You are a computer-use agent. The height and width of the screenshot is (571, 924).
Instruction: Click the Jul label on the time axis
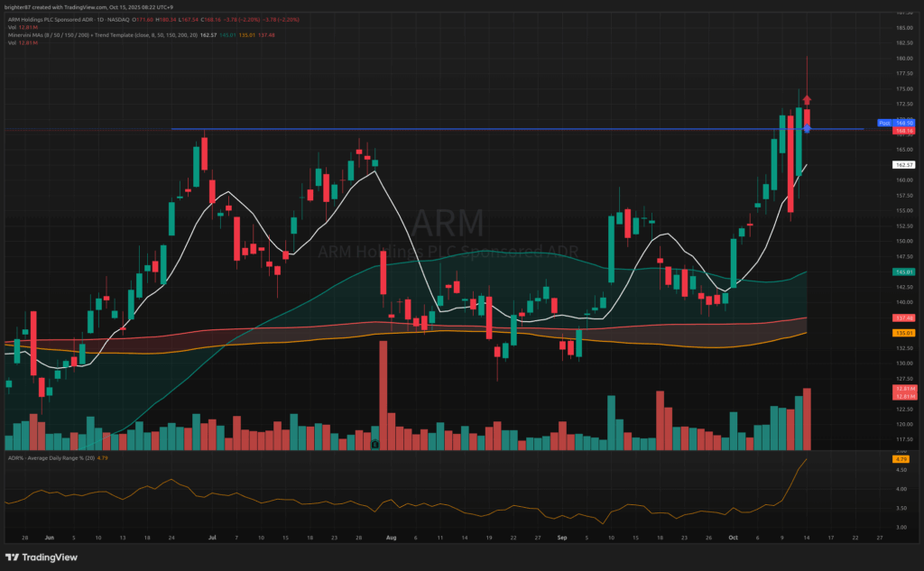coord(212,536)
